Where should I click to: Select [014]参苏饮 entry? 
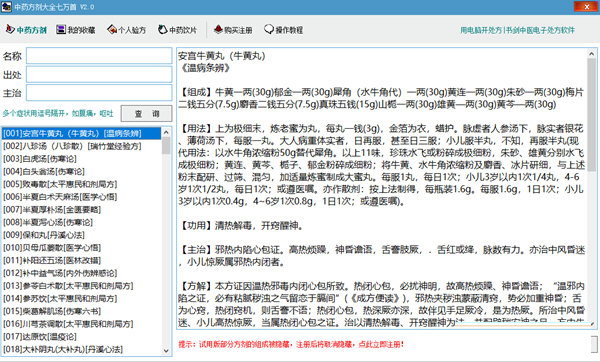coord(81,298)
